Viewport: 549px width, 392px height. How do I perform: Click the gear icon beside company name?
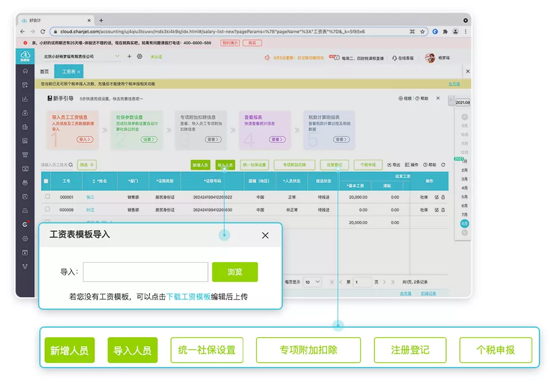139,57
